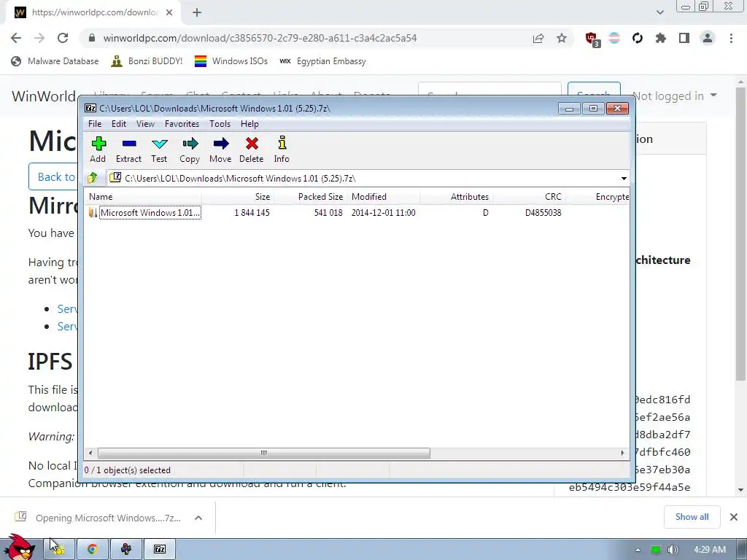Open Chrome's three-dot menu

(731, 38)
